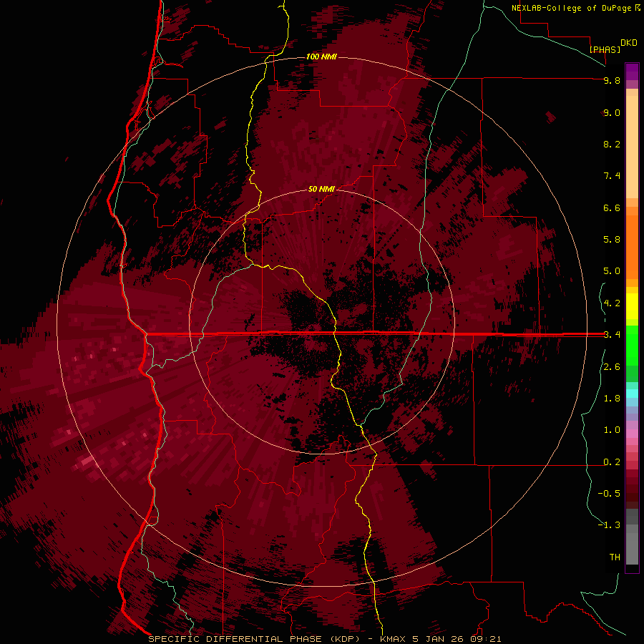Screen dimensions: 644x644
Task: Pick the pink segment of the color bar
Action: pos(632,434)
